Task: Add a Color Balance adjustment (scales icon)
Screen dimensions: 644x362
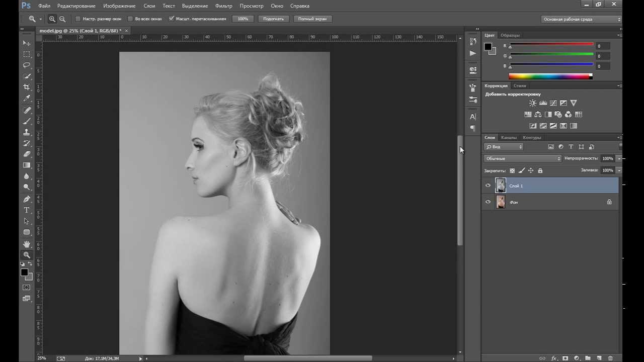Action: pyautogui.click(x=538, y=115)
